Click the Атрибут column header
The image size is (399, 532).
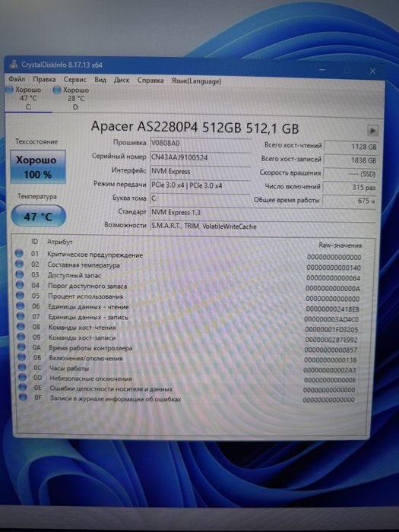click(60, 242)
